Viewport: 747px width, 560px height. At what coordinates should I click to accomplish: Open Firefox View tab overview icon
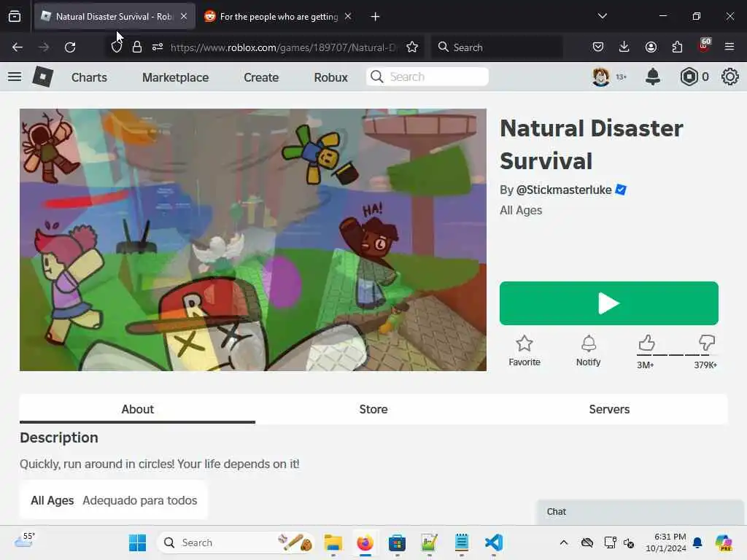(x=15, y=17)
